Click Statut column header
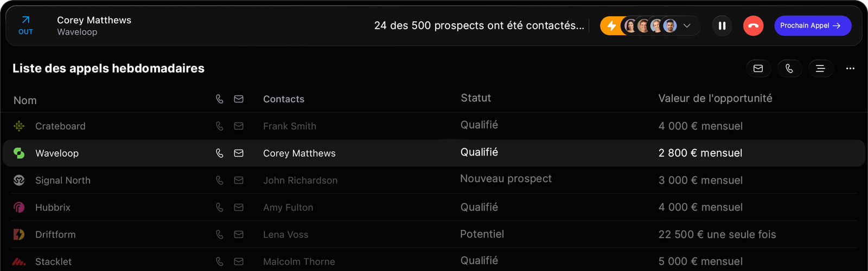Viewport: 868px width, 271px height. pyautogui.click(x=476, y=98)
